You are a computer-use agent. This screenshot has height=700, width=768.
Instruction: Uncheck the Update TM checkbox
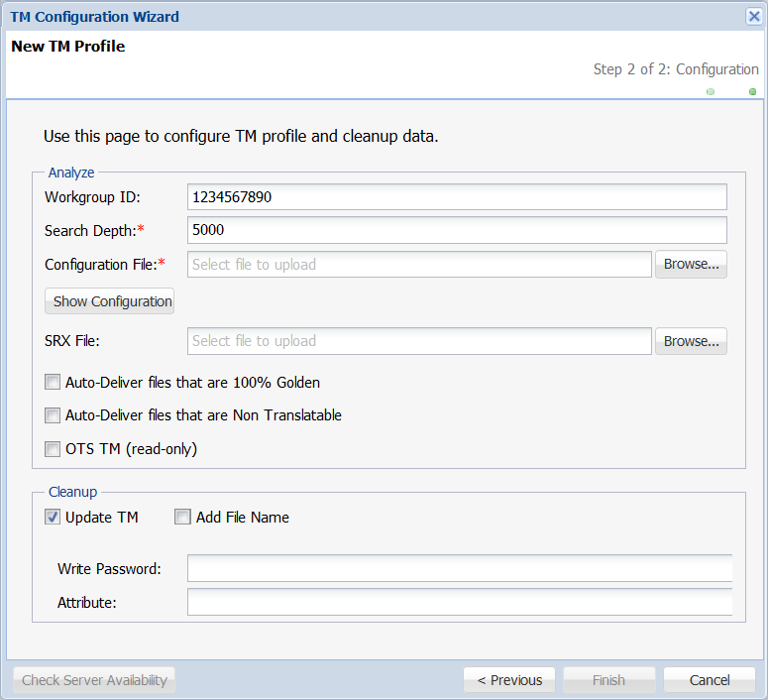(53, 517)
